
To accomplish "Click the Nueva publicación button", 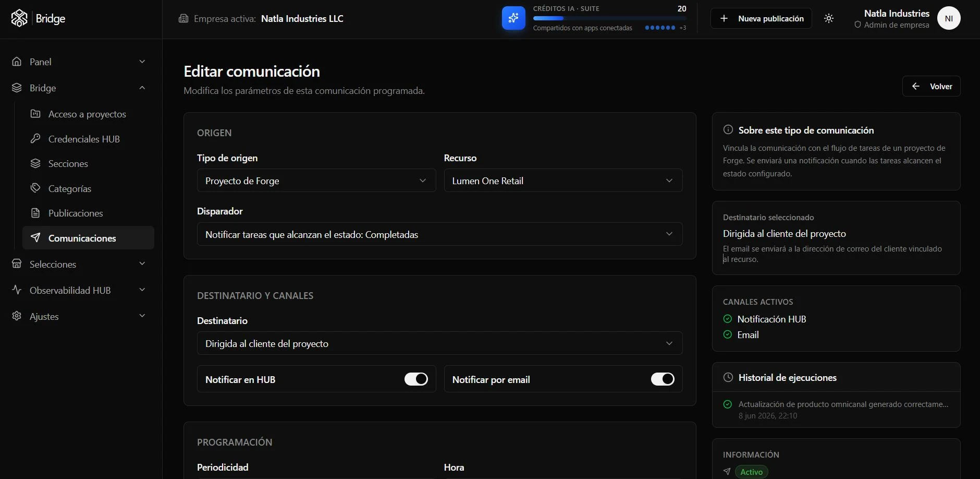I will click(x=761, y=18).
